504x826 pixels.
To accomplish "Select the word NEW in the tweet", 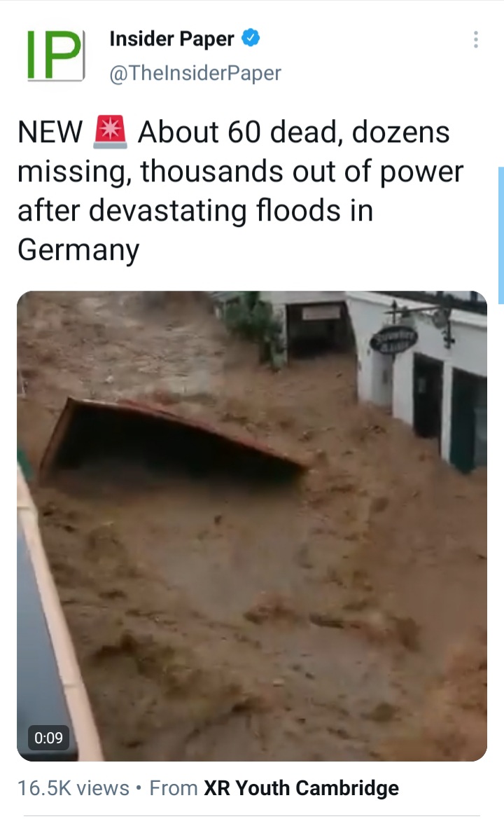I will tap(50, 132).
